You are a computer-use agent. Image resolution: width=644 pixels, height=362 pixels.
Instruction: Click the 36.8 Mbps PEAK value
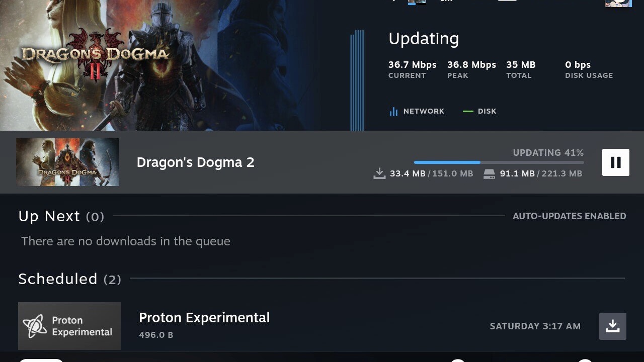pos(472,65)
